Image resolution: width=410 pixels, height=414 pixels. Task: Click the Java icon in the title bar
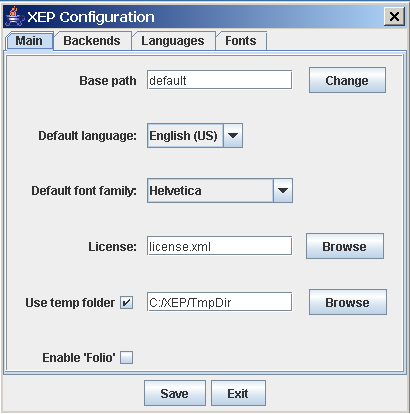point(14,16)
